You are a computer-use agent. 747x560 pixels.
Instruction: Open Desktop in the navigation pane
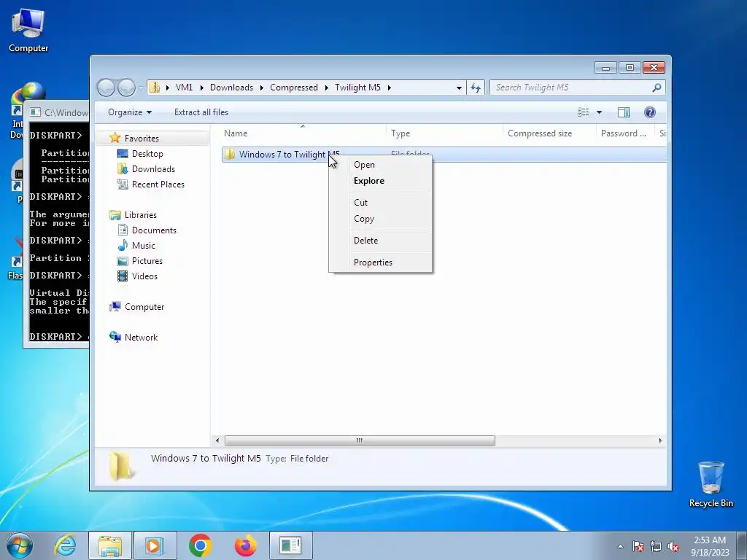pos(147,154)
